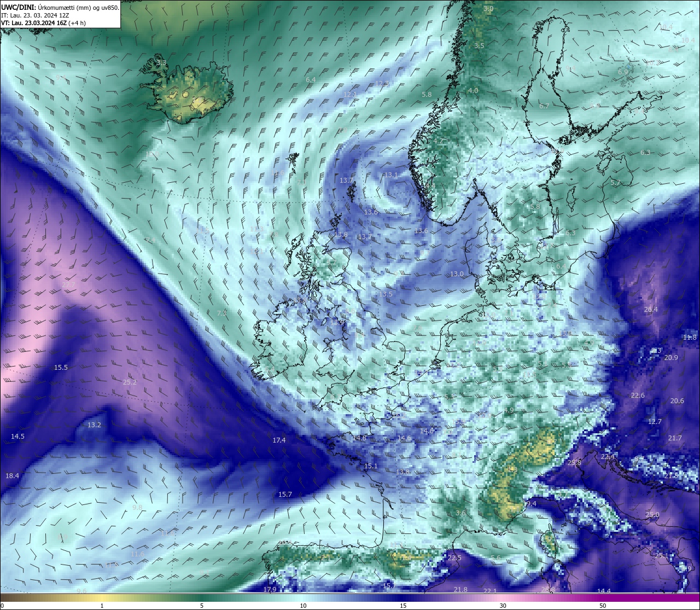Click the 14.5 value label
700x610 pixels.
17,436
